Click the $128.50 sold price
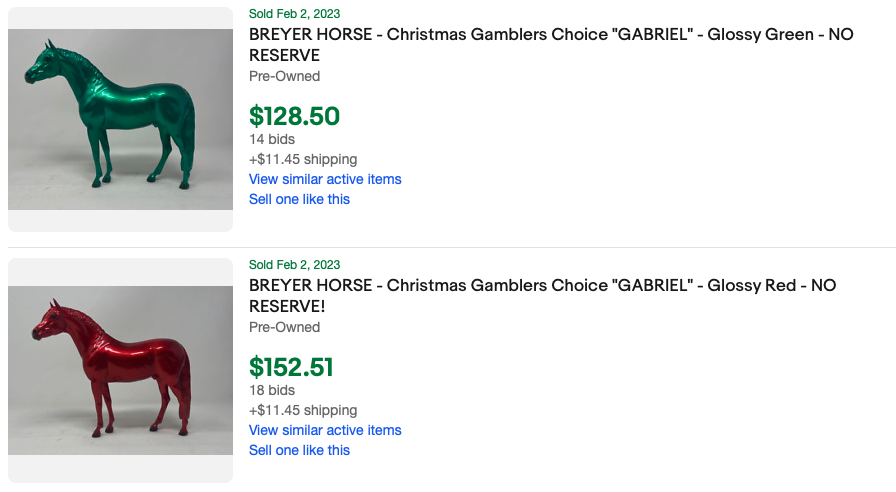The image size is (896, 492). (294, 116)
